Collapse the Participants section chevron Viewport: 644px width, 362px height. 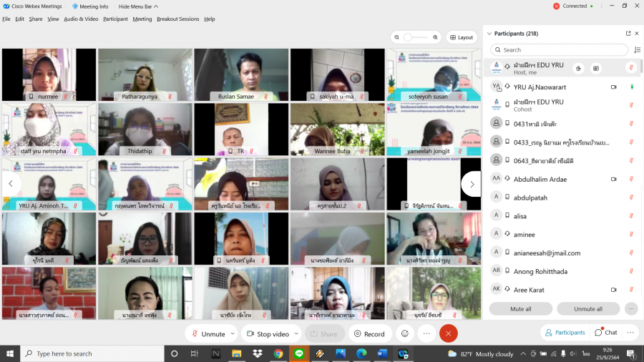pyautogui.click(x=489, y=34)
